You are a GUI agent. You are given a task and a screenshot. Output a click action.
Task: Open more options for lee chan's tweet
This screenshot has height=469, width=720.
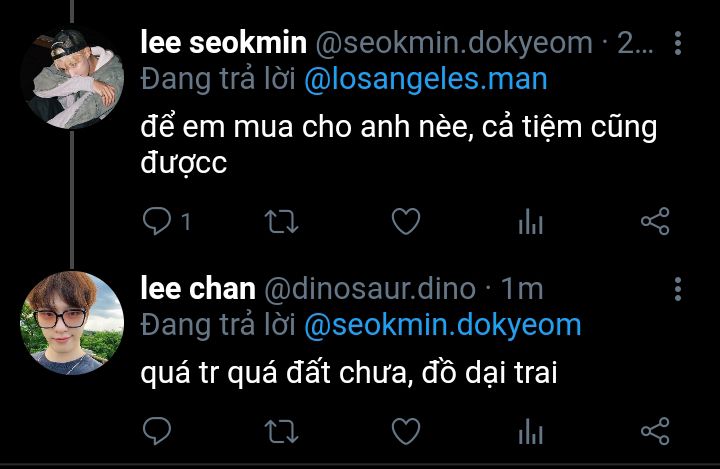[x=678, y=289]
